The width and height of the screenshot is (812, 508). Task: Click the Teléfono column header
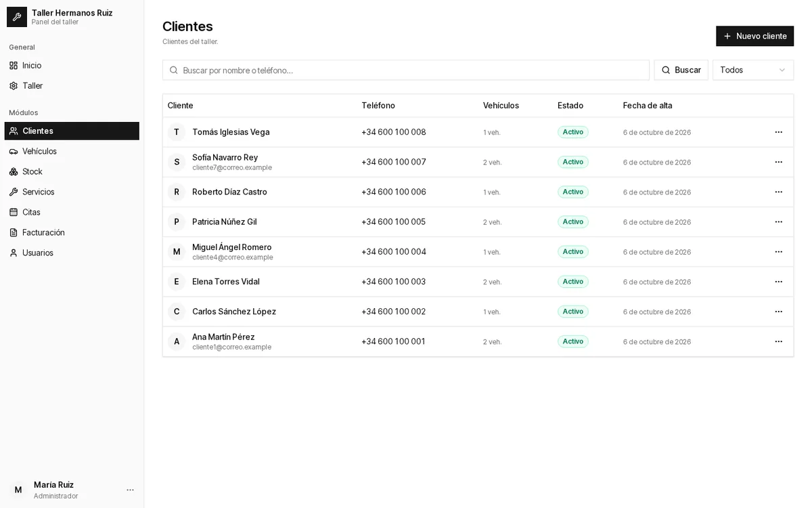[378, 106]
